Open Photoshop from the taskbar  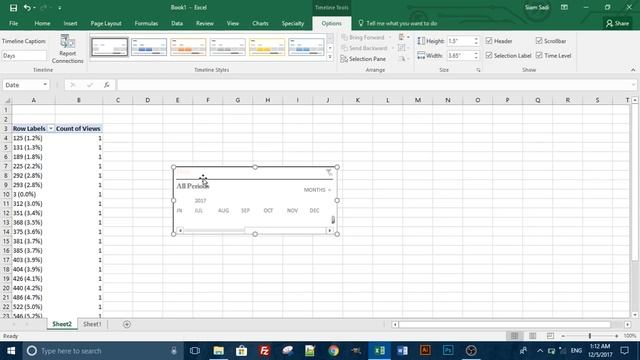point(448,351)
